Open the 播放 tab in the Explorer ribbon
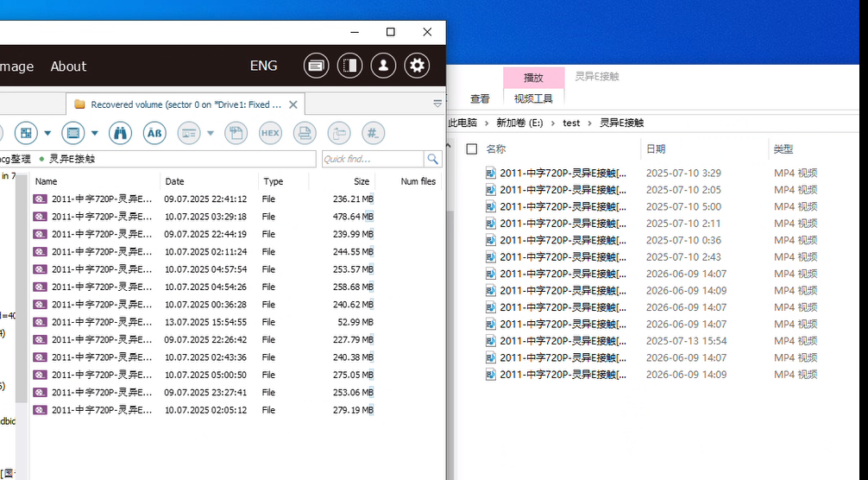 click(533, 78)
